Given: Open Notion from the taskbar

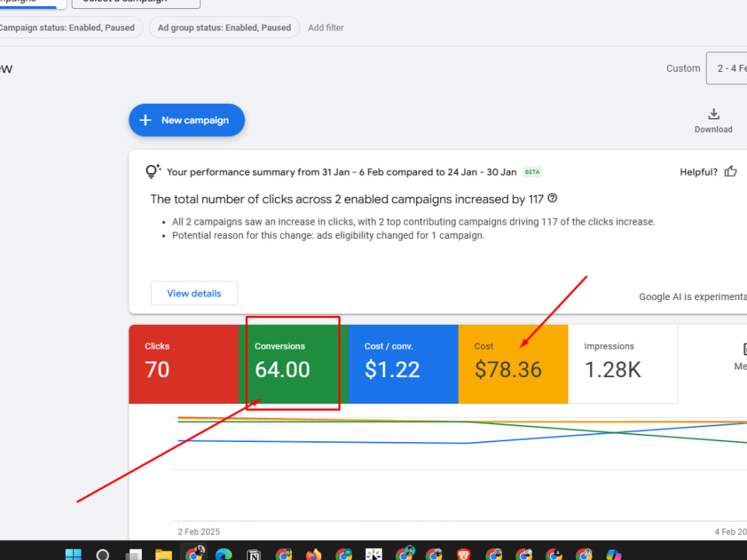Looking at the screenshot, I should (253, 555).
